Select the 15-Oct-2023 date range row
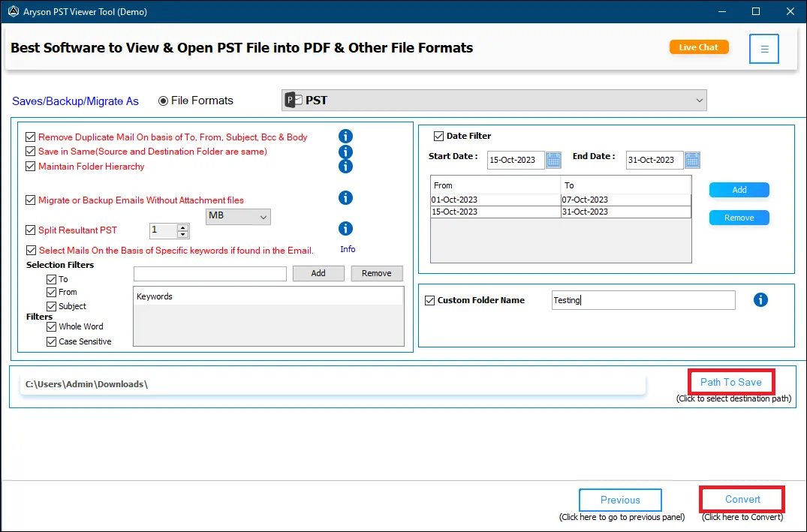Screen dimensions: 807x532 pos(561,212)
